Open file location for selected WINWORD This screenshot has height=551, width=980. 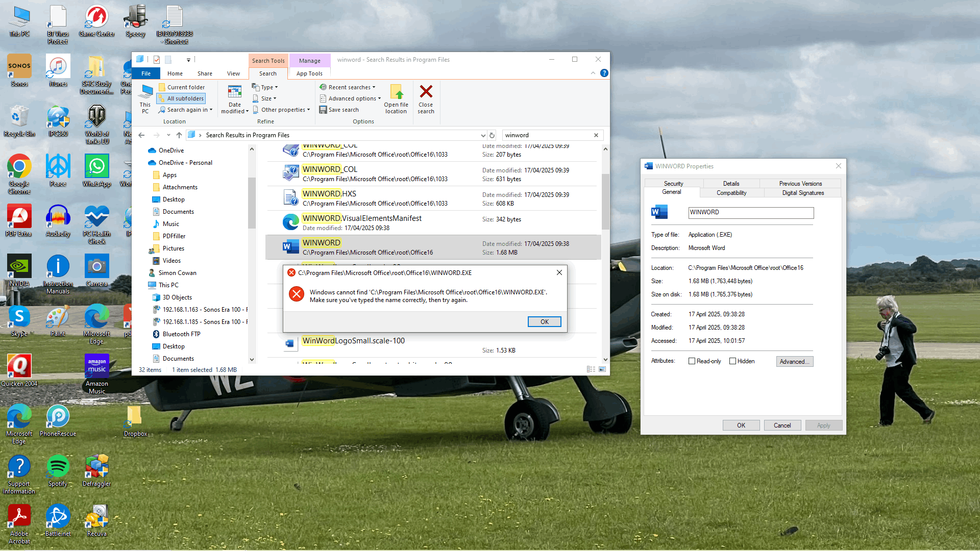point(396,98)
